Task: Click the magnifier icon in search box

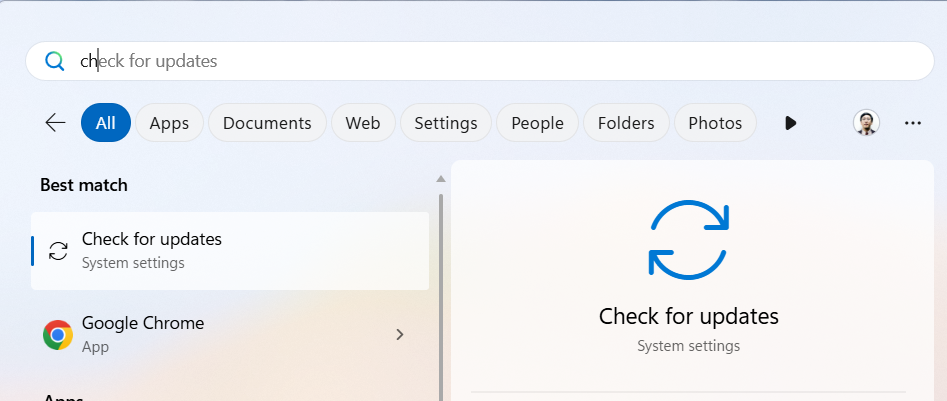Action: (54, 61)
